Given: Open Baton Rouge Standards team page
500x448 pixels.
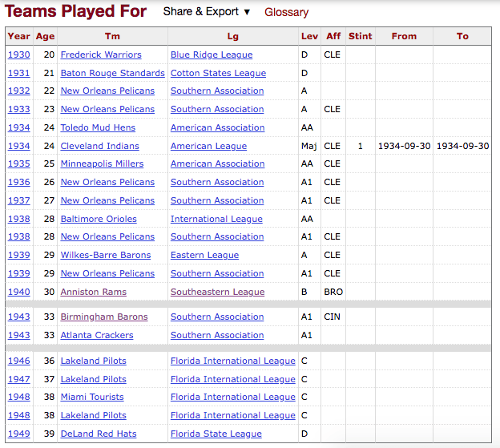Looking at the screenshot, I should pyautogui.click(x=112, y=73).
